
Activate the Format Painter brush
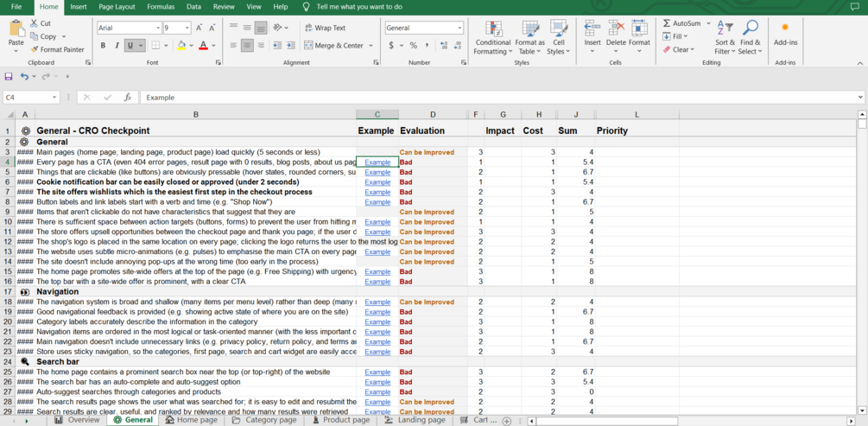(x=35, y=49)
